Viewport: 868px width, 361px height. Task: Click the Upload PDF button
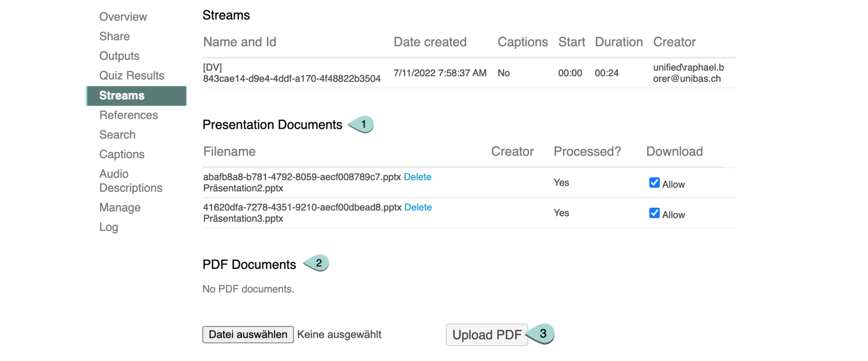(x=486, y=335)
